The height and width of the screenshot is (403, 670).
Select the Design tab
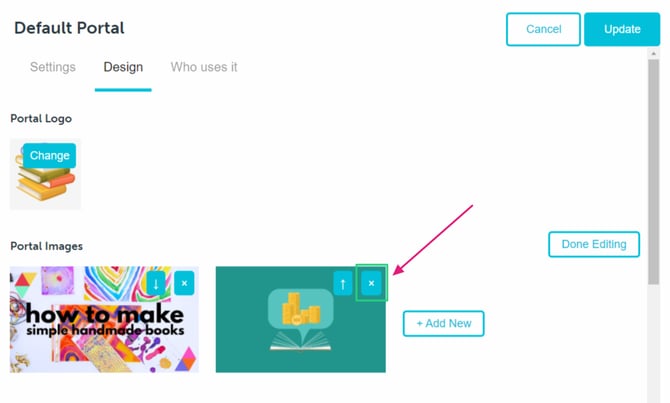[x=123, y=67]
